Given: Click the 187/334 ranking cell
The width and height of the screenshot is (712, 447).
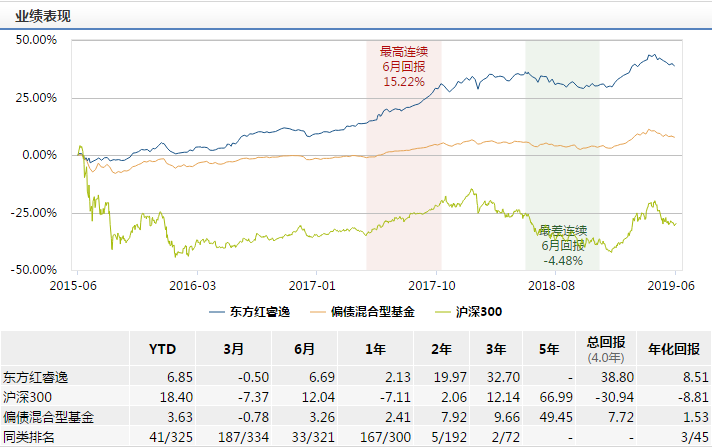Looking at the screenshot, I should [x=243, y=437].
